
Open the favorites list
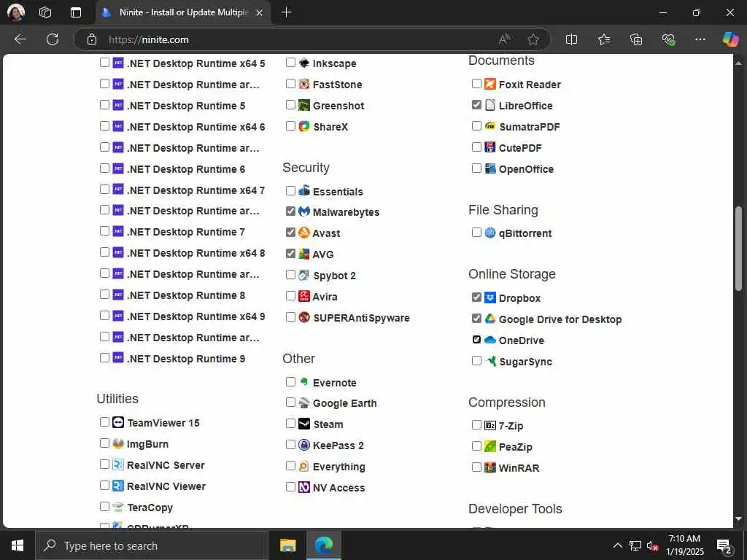pyautogui.click(x=603, y=39)
